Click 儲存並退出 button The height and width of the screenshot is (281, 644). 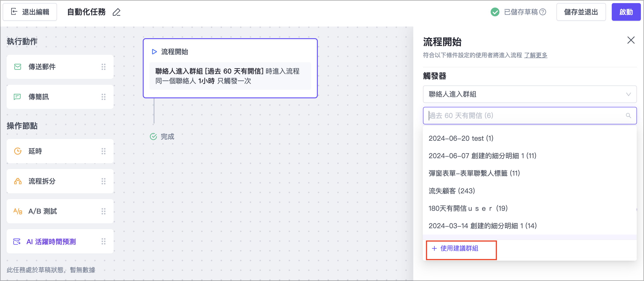581,12
